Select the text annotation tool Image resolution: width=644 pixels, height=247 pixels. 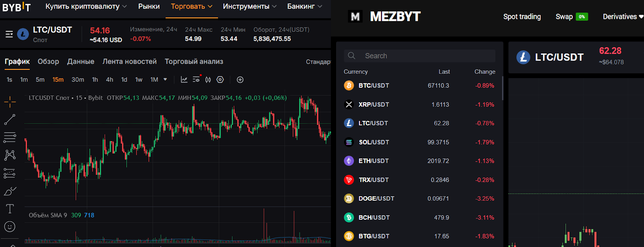click(x=10, y=209)
